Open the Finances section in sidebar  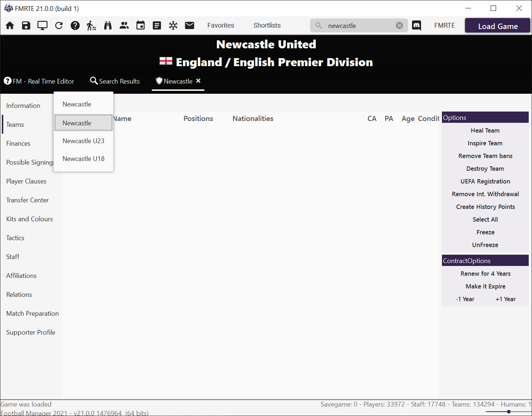[x=18, y=144]
